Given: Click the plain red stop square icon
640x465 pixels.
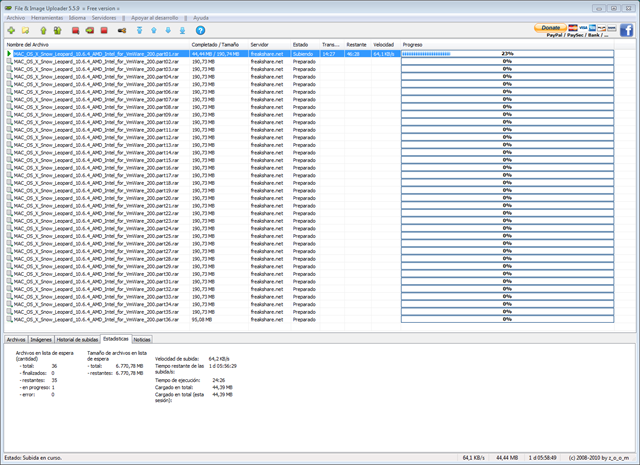Looking at the screenshot, I should [x=104, y=30].
